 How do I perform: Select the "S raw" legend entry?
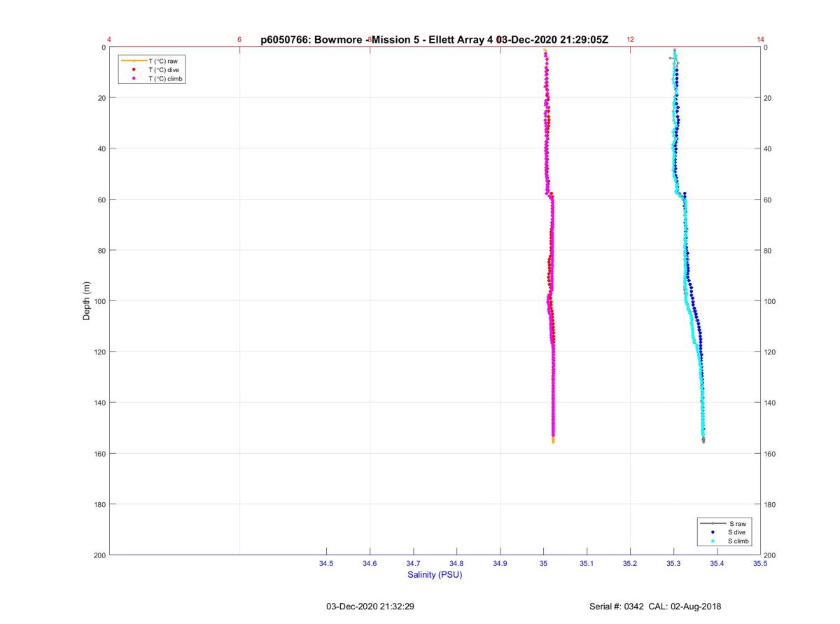point(737,524)
